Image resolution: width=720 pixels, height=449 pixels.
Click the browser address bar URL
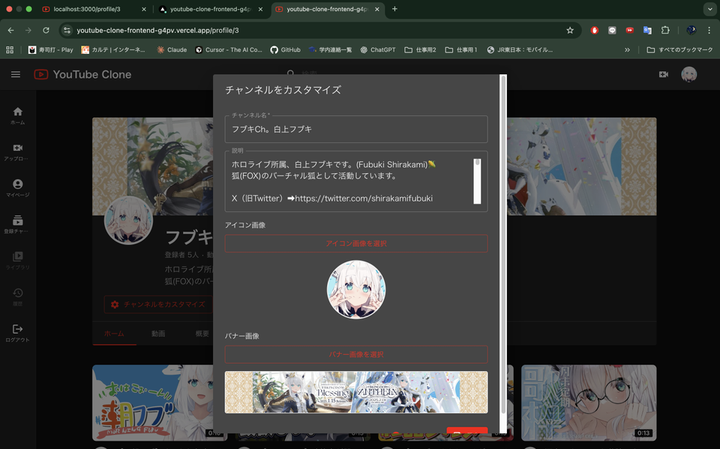[158, 30]
